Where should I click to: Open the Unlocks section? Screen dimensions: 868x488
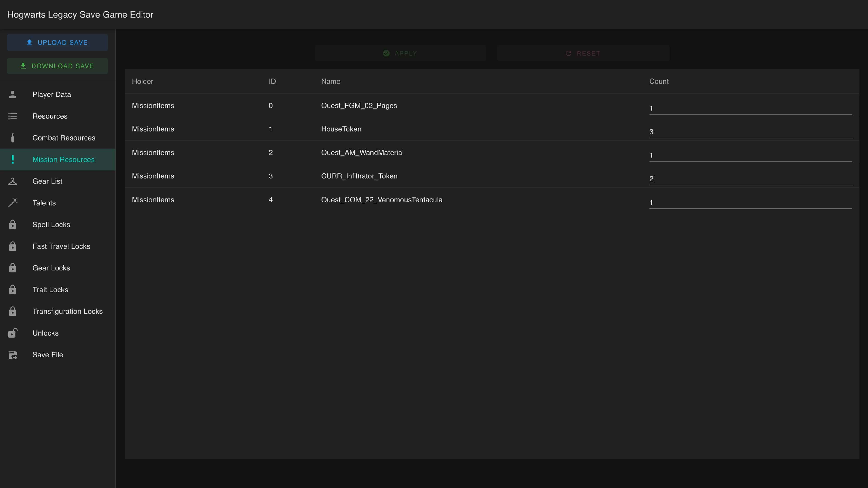point(58,333)
